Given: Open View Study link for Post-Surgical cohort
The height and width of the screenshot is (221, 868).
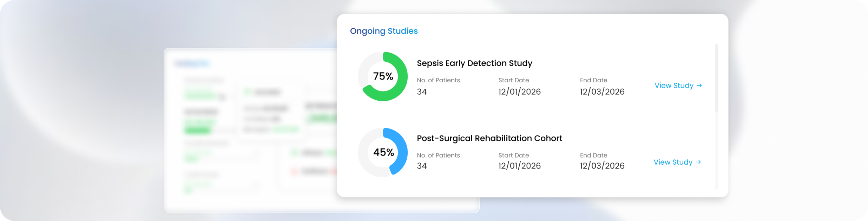Looking at the screenshot, I should (x=677, y=162).
